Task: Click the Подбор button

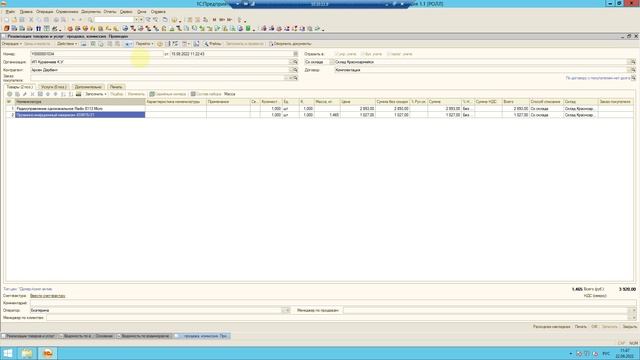Action: 116,94
